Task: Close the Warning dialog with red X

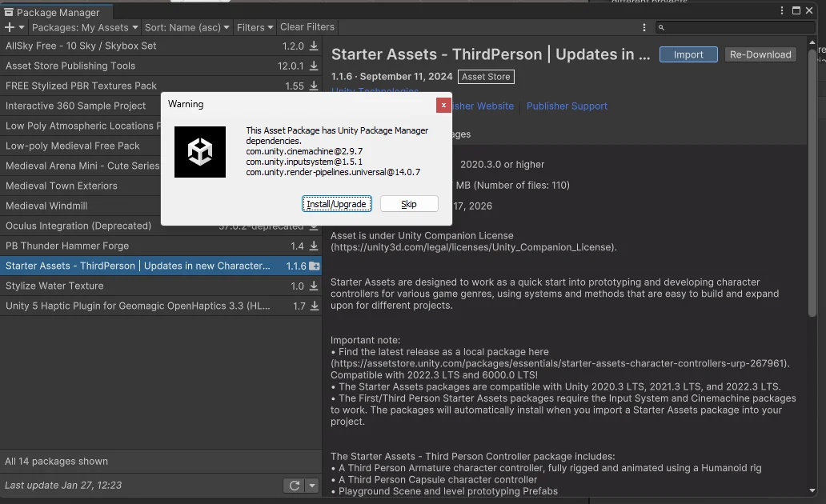Action: coord(443,105)
